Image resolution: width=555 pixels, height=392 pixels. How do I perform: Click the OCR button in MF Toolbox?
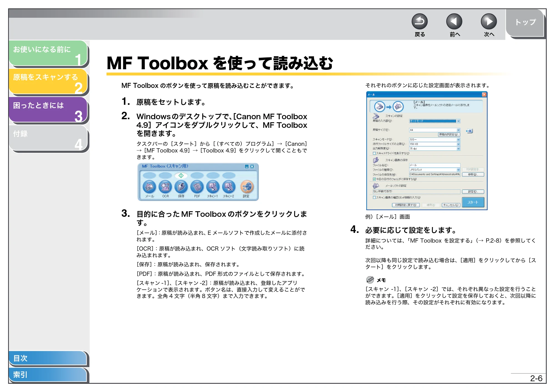165,187
